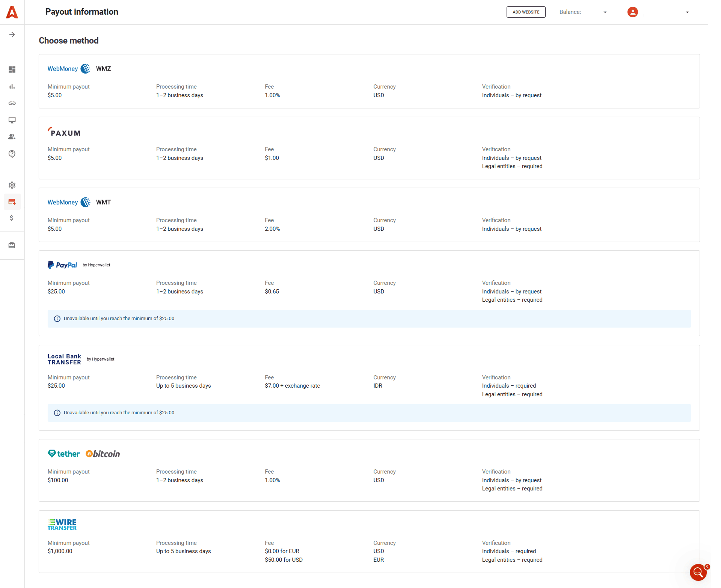The height and width of the screenshot is (588, 721).
Task: Click the gift box icon at sidebar bottom
Action: coord(12,245)
